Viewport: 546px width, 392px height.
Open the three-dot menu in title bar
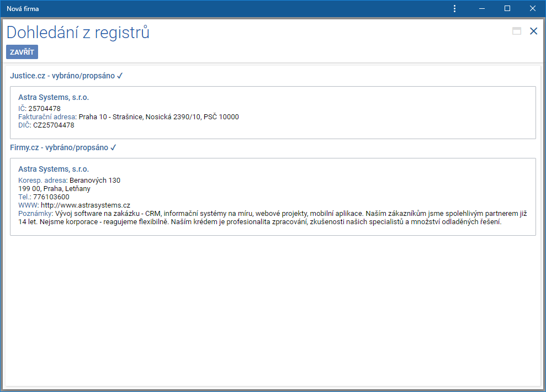pyautogui.click(x=454, y=9)
